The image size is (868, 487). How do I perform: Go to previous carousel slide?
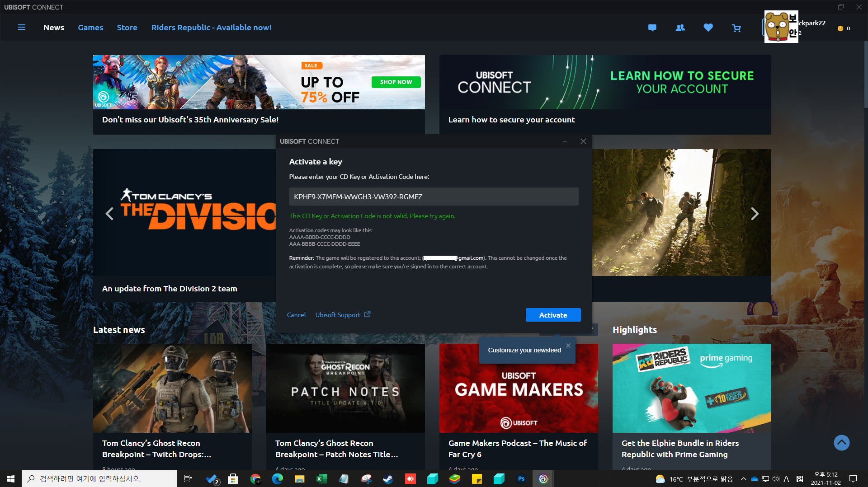coord(109,214)
